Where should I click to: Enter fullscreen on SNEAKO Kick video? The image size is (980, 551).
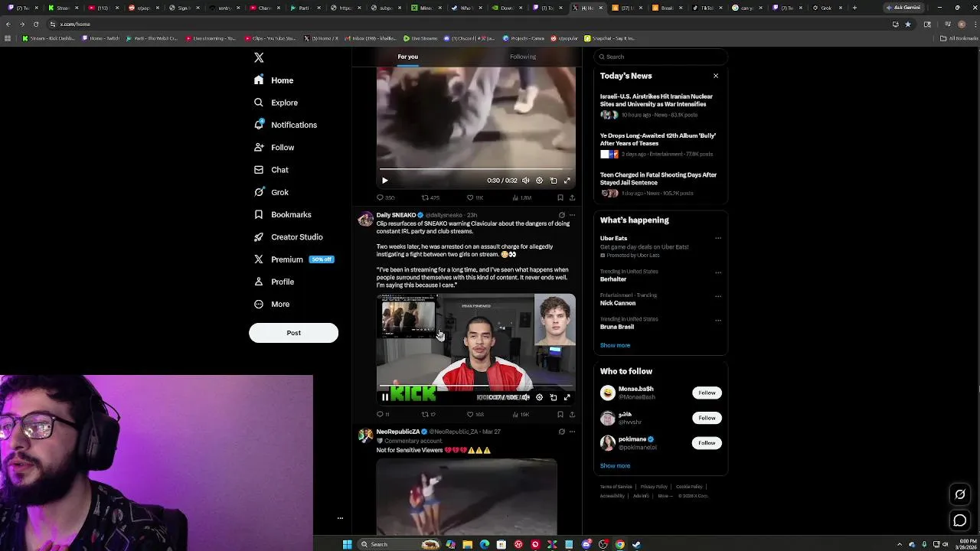click(567, 397)
